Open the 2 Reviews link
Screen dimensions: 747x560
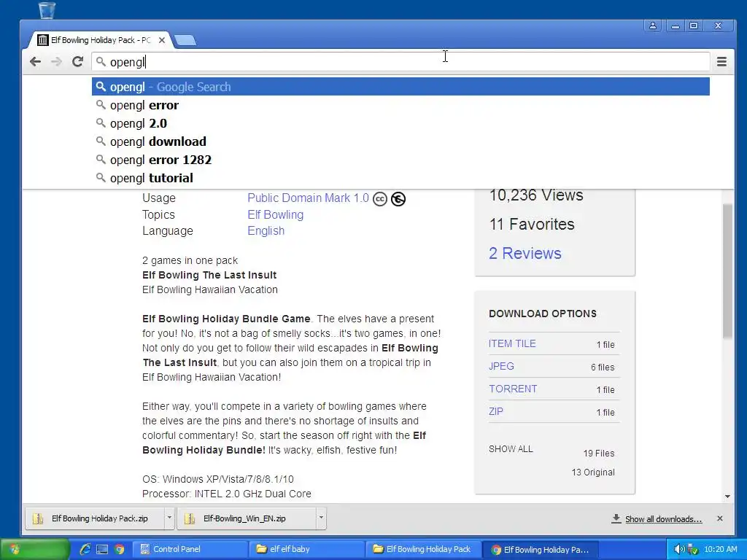[525, 253]
